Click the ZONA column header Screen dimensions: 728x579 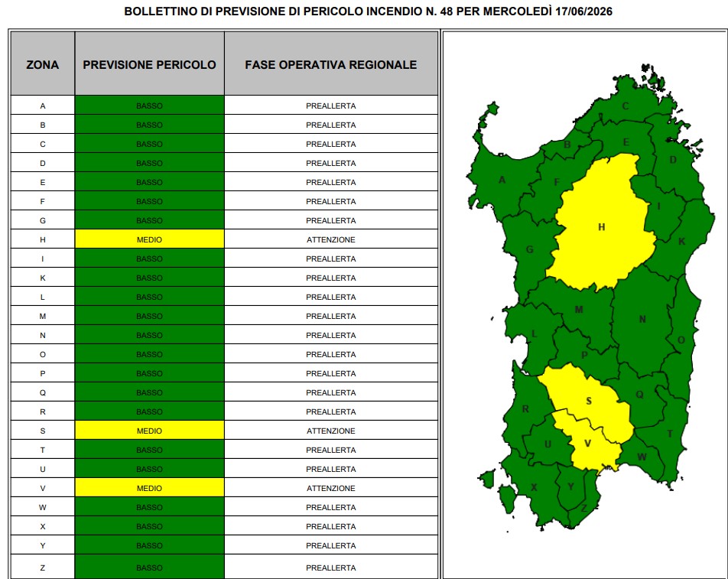42,64
